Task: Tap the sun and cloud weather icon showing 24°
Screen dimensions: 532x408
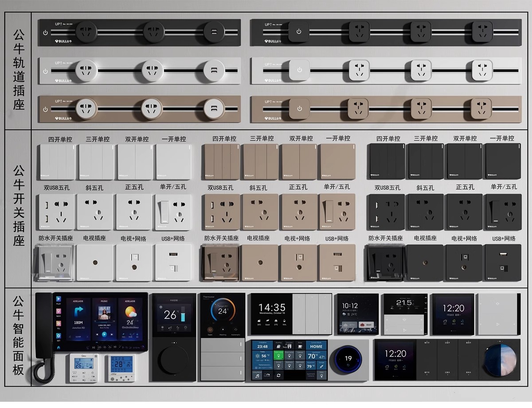Action: pyautogui.click(x=131, y=312)
